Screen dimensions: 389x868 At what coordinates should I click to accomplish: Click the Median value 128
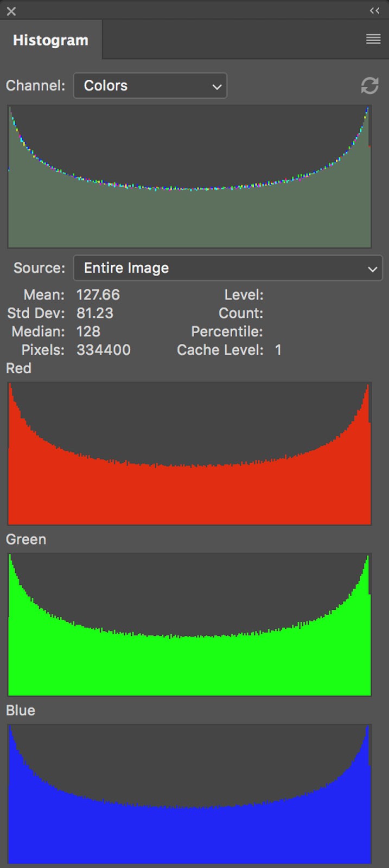click(88, 331)
